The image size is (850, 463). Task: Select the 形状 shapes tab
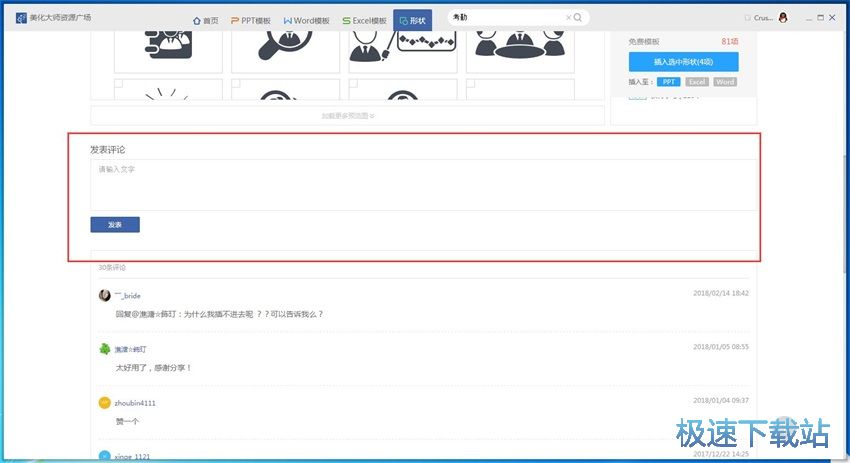(413, 21)
